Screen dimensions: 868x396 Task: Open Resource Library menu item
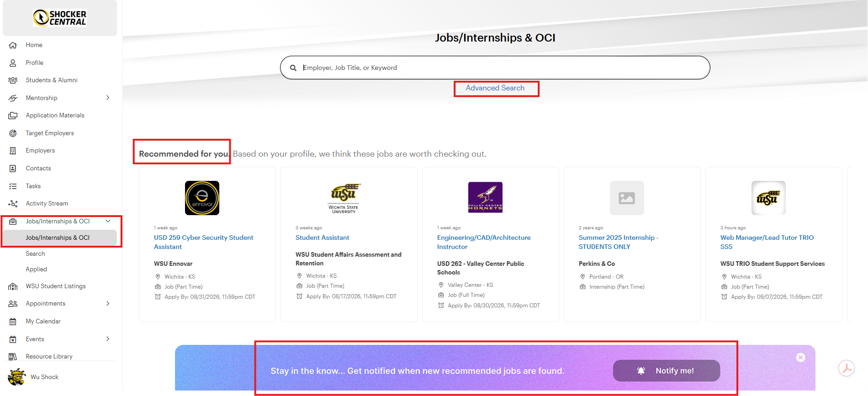click(49, 357)
